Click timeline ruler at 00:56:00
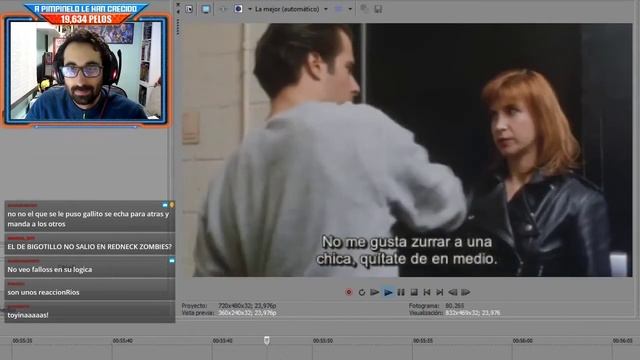Screen dimensions: 640x360 pyautogui.click(x=522, y=340)
